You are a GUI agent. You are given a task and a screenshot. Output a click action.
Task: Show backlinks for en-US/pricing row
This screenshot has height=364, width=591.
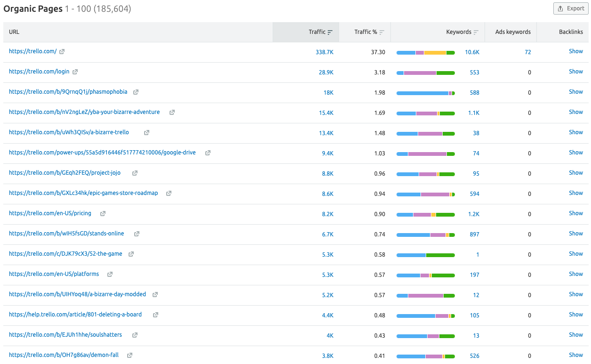pyautogui.click(x=576, y=213)
